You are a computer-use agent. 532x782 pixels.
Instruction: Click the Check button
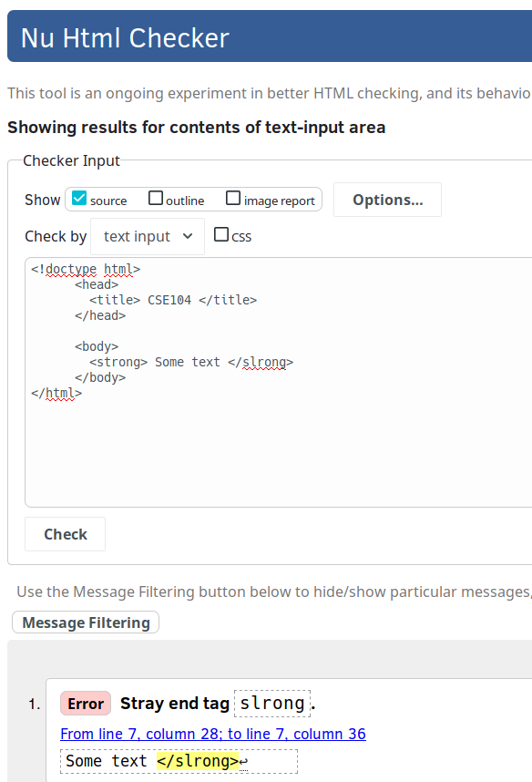tap(66, 534)
